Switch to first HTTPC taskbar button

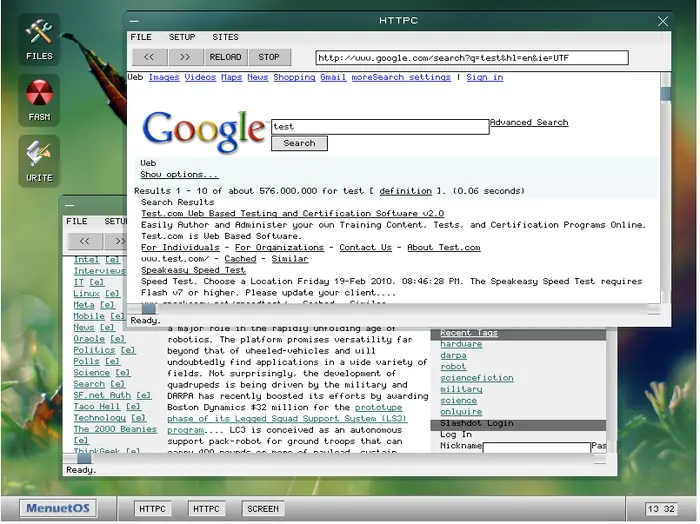click(152, 509)
